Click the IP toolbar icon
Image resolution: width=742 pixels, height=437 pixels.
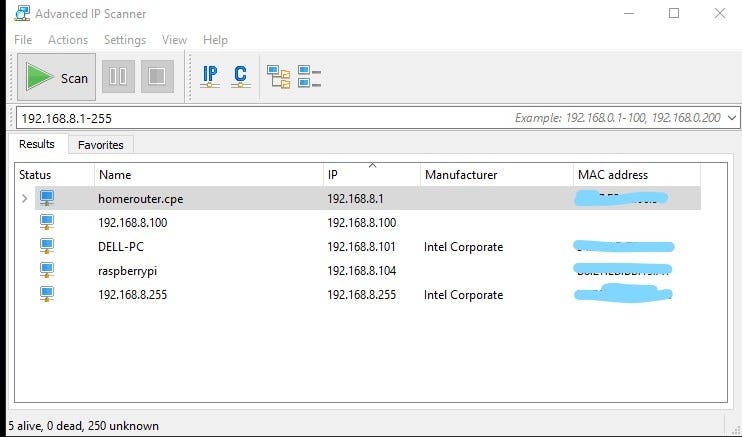coord(210,76)
